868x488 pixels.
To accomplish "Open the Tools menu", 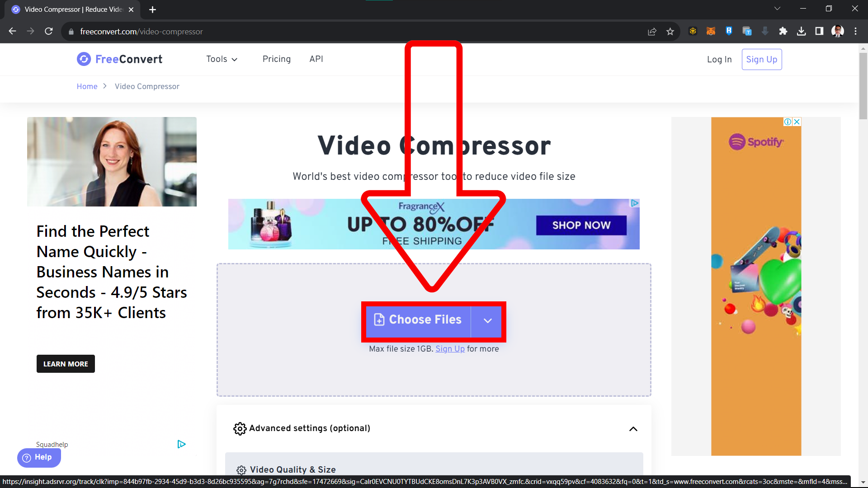I will point(221,59).
